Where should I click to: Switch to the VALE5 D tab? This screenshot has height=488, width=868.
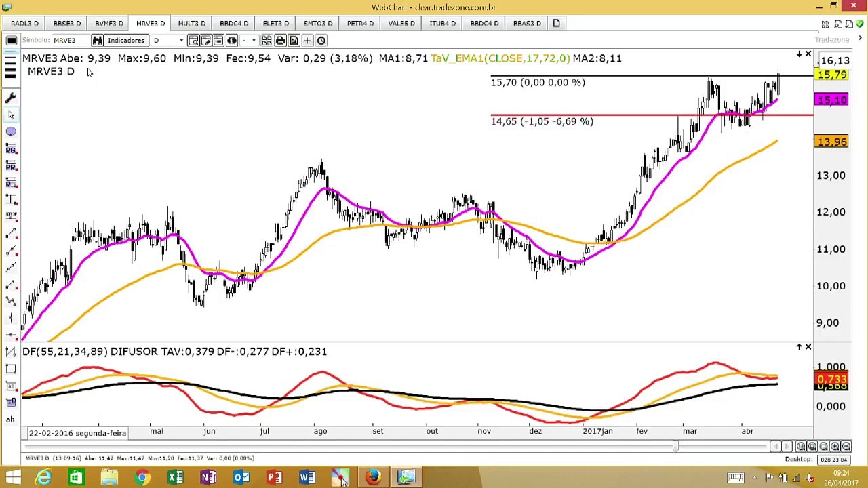coord(401,24)
